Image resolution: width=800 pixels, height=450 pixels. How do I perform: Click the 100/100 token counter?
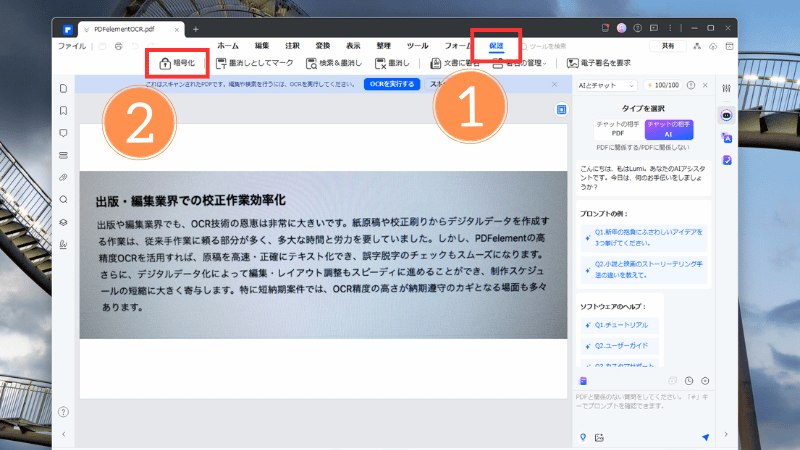pos(662,86)
